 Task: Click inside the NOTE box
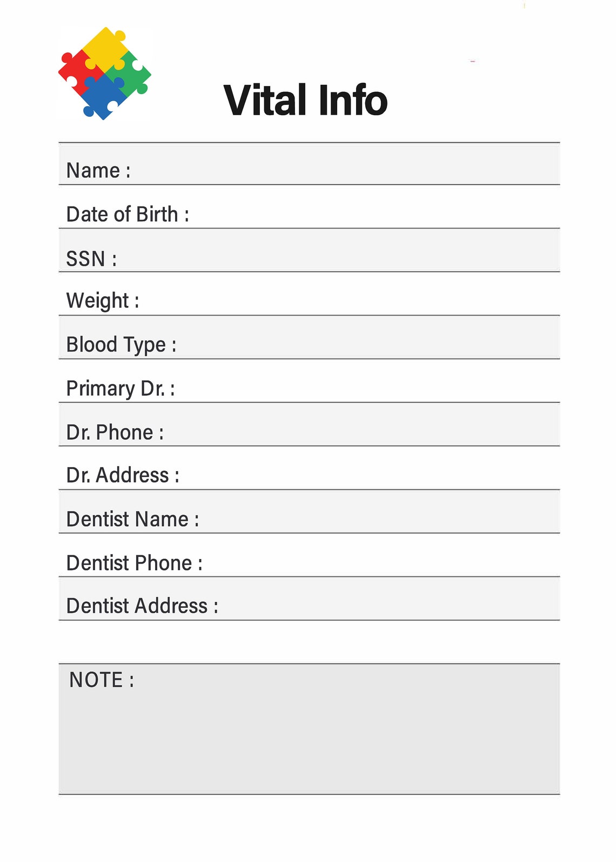[x=309, y=729]
